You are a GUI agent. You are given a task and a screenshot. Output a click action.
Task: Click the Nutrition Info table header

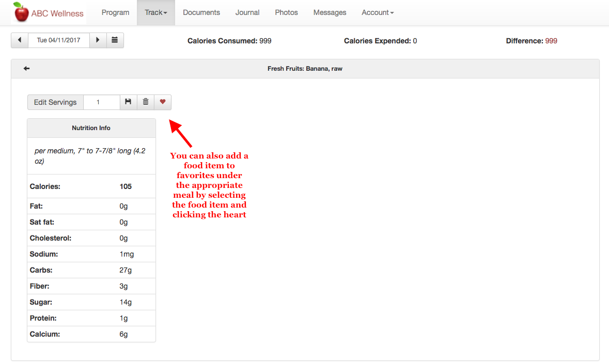(x=91, y=128)
